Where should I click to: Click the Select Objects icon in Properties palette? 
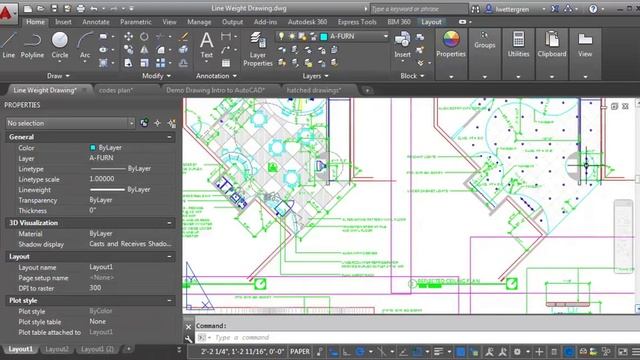158,123
